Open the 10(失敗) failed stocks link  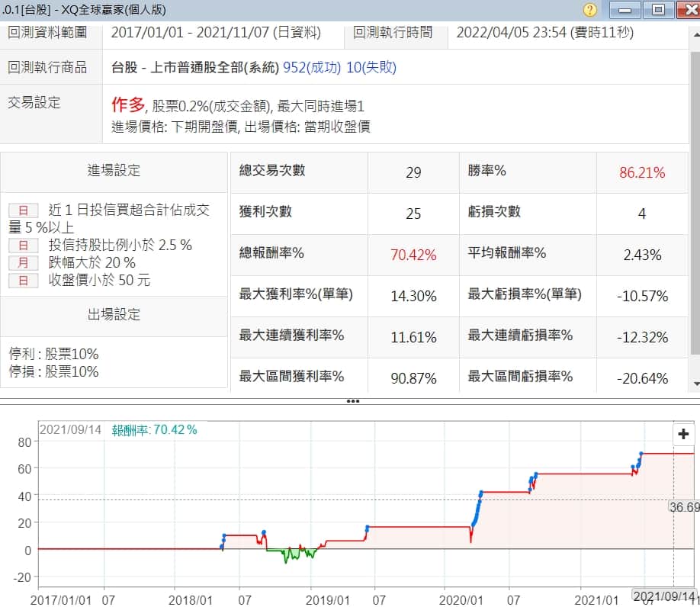coord(371,67)
